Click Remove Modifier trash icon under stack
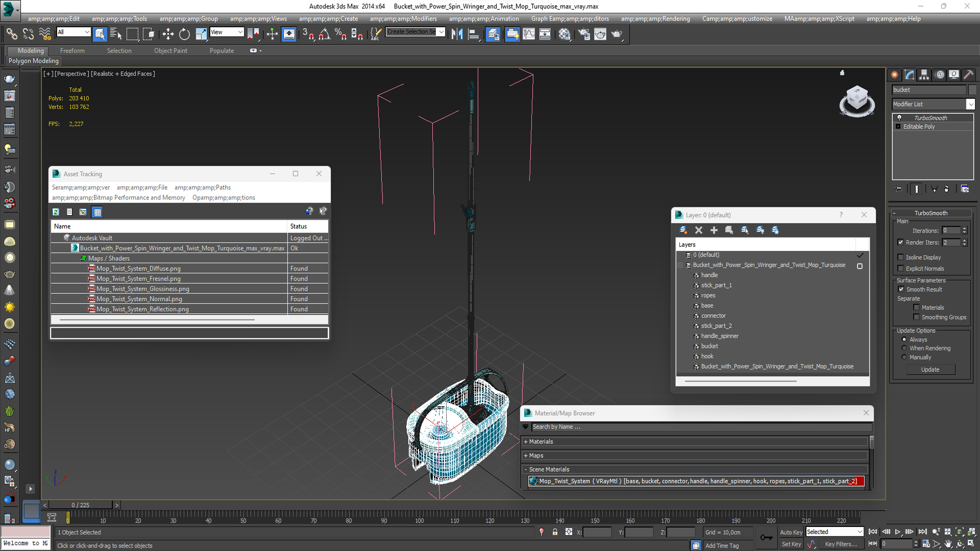Image resolution: width=980 pixels, height=551 pixels. 947,189
